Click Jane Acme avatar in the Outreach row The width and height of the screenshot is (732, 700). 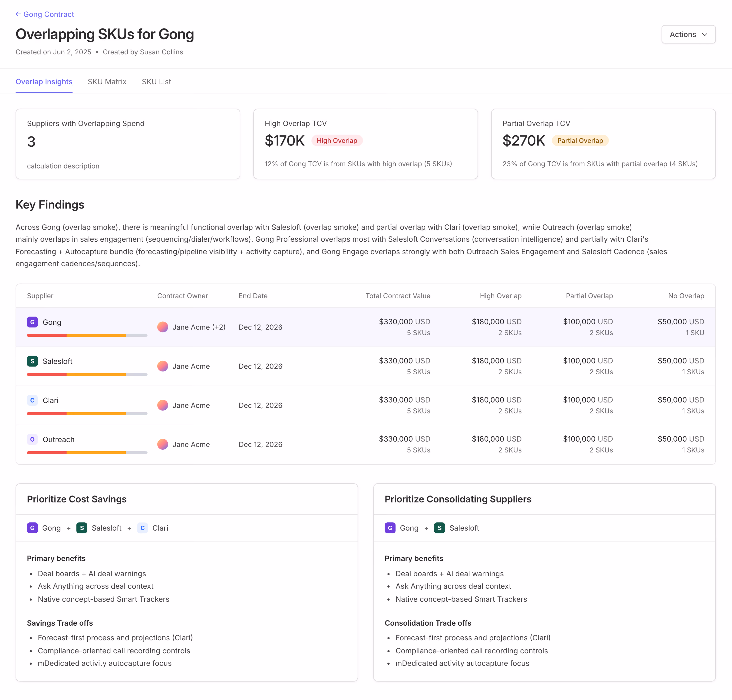coord(163,444)
